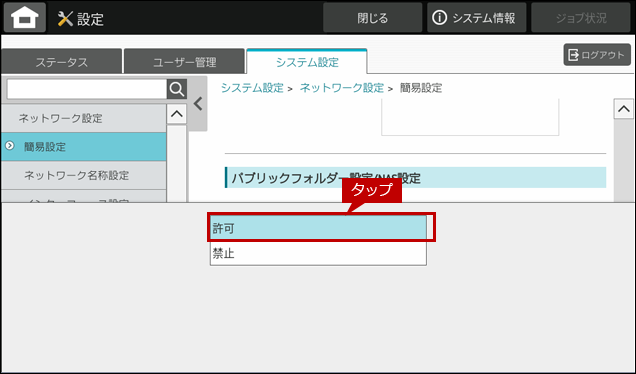636x374 pixels.
Task: Switch to the ステータス tab
Action: pos(61,62)
